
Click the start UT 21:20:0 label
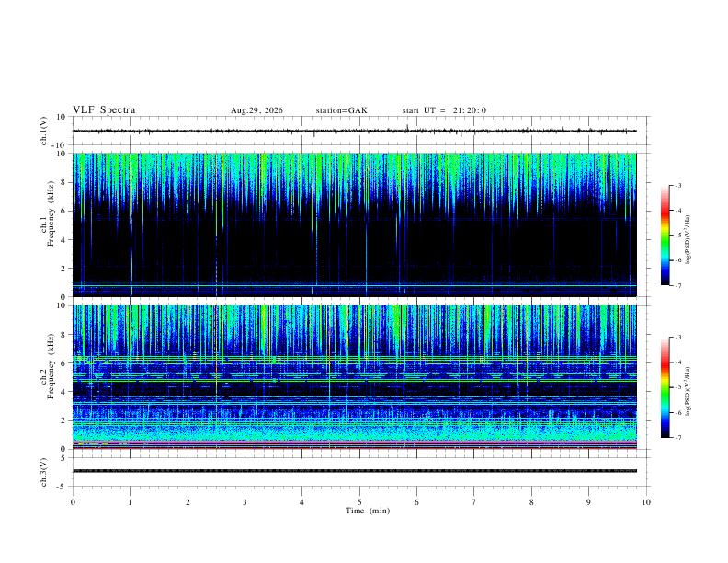(x=444, y=110)
